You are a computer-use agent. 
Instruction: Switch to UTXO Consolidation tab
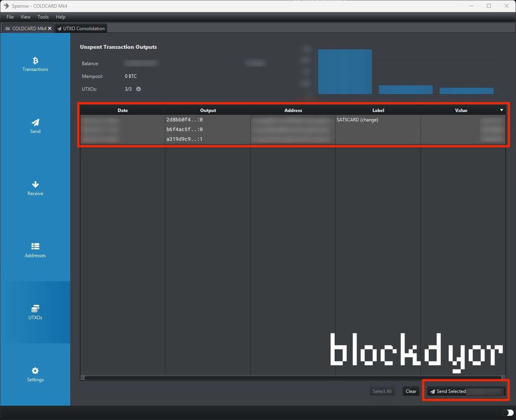[x=80, y=28]
